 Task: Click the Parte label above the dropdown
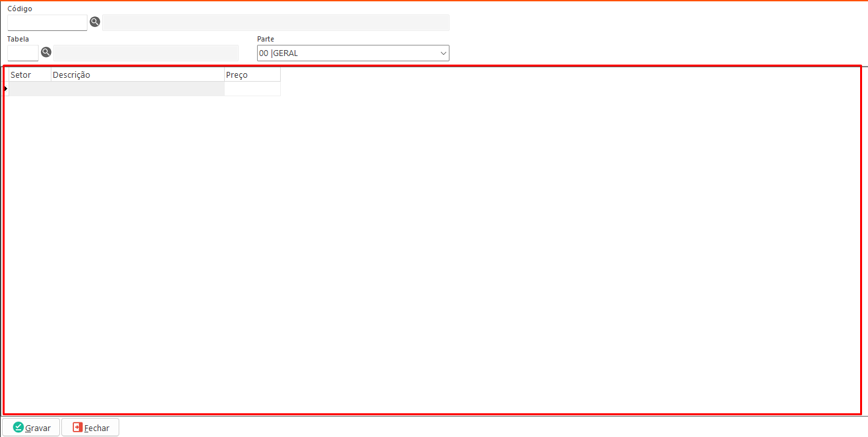(x=266, y=39)
